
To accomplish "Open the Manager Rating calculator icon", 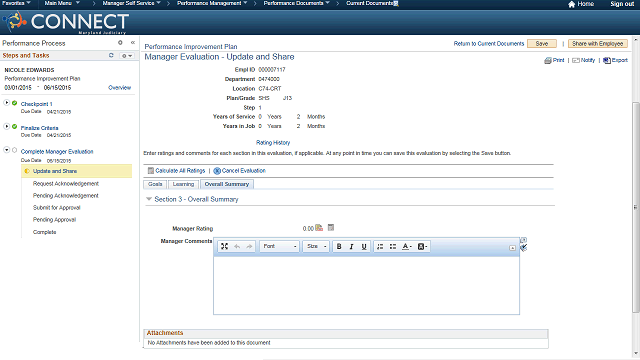I will 331,228.
